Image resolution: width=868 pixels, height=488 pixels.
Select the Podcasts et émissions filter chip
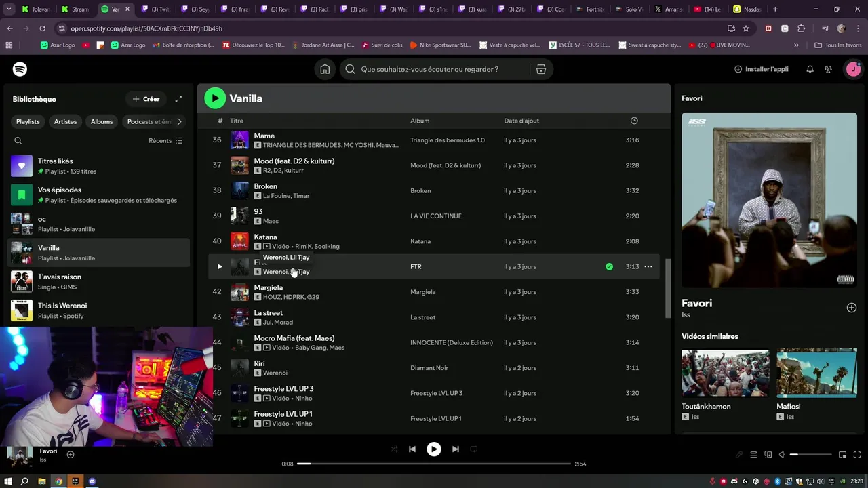pos(149,121)
